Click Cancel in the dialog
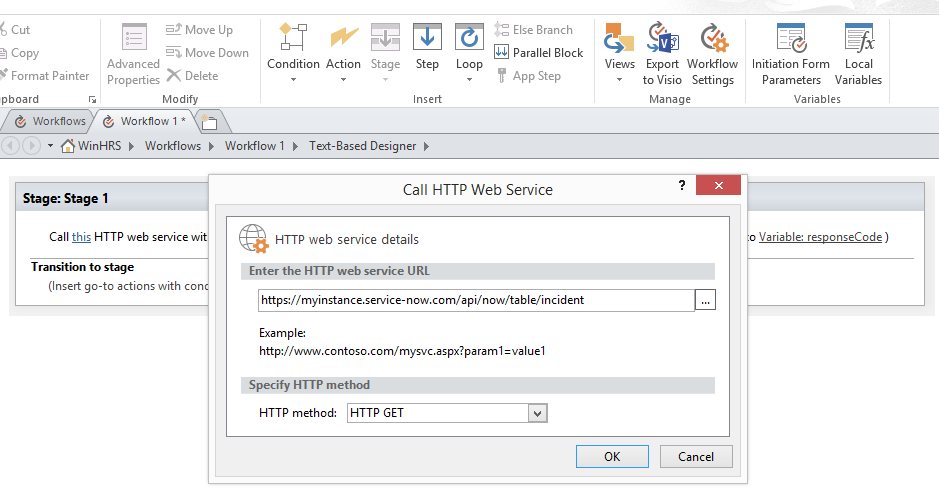The width and height of the screenshot is (939, 493). (x=696, y=456)
